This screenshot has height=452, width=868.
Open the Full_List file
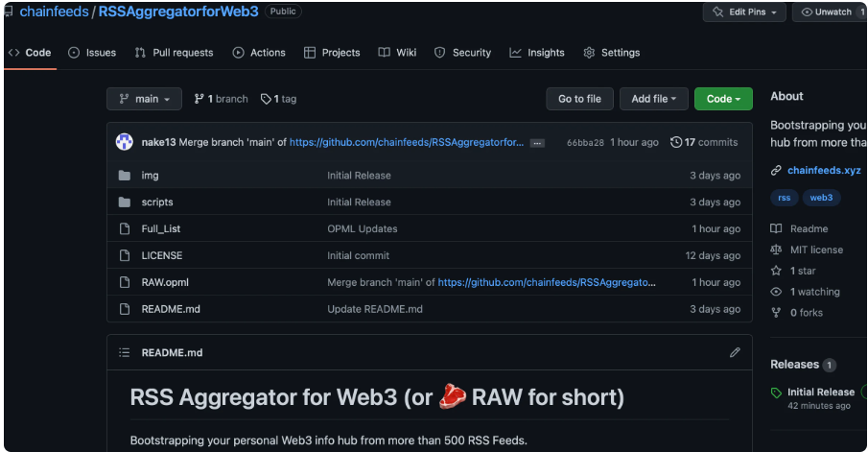(x=161, y=228)
